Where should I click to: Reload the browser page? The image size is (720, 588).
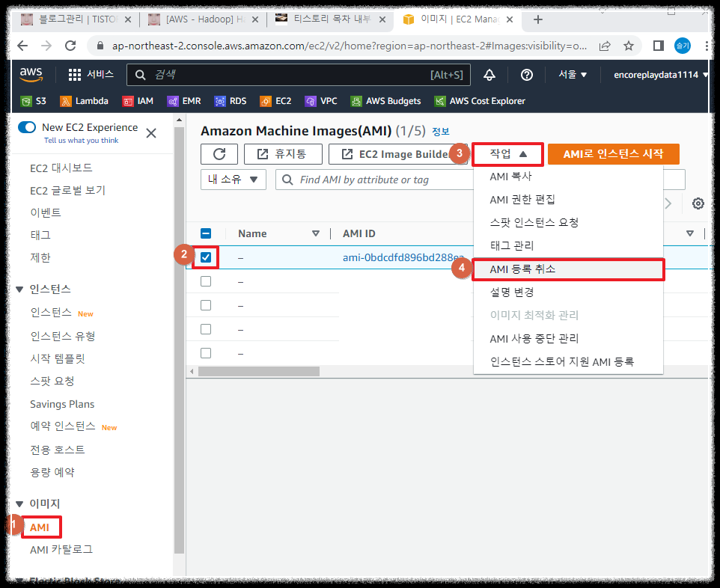pyautogui.click(x=70, y=46)
